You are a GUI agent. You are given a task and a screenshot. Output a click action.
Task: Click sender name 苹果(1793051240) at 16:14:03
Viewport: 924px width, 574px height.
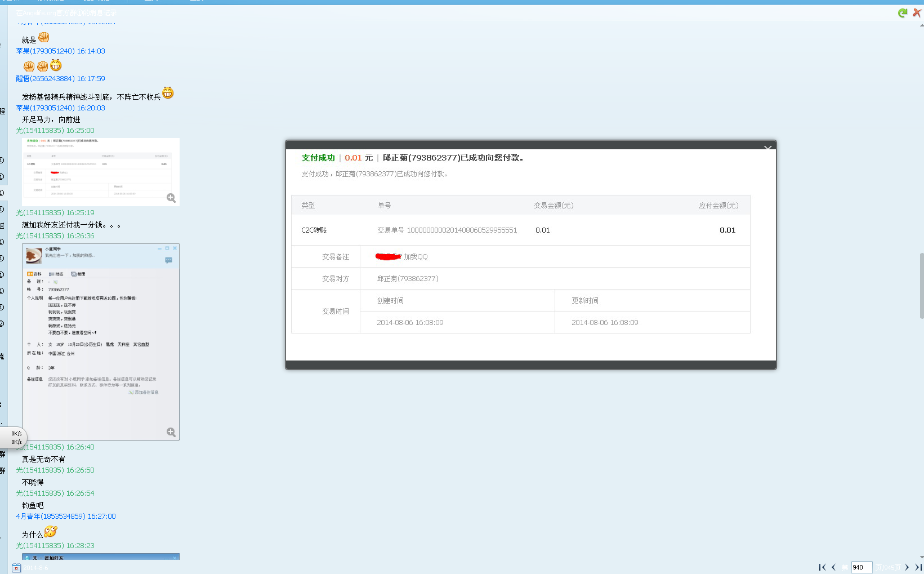click(x=60, y=51)
